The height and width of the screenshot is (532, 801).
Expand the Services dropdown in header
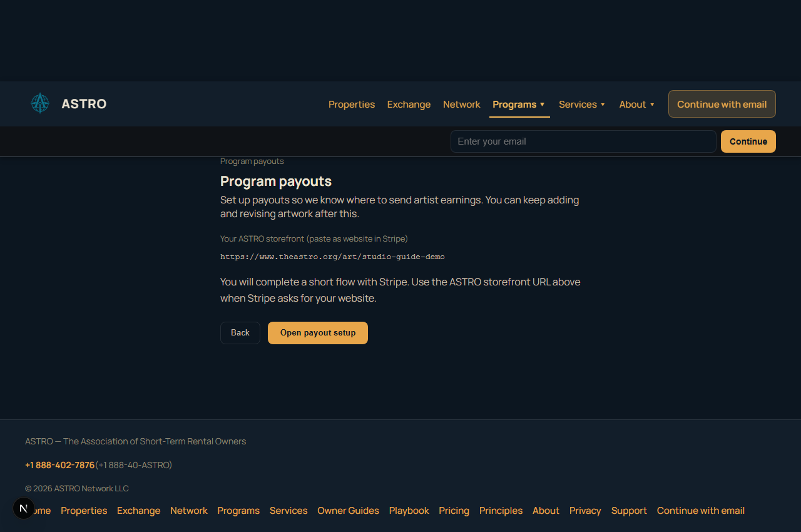pos(582,105)
